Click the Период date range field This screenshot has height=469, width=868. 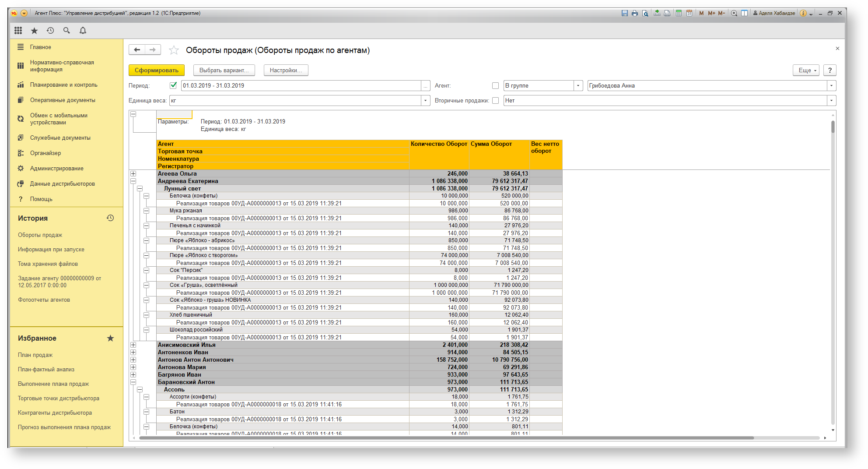(x=301, y=86)
